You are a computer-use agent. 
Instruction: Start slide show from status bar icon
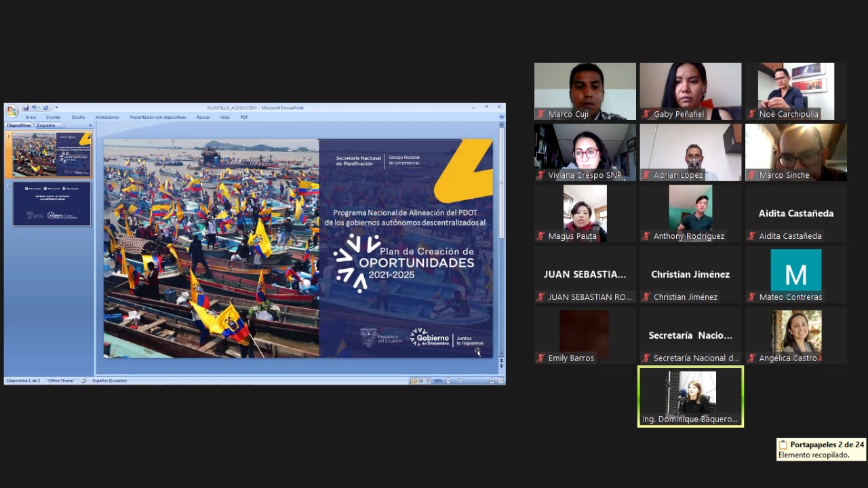[428, 381]
